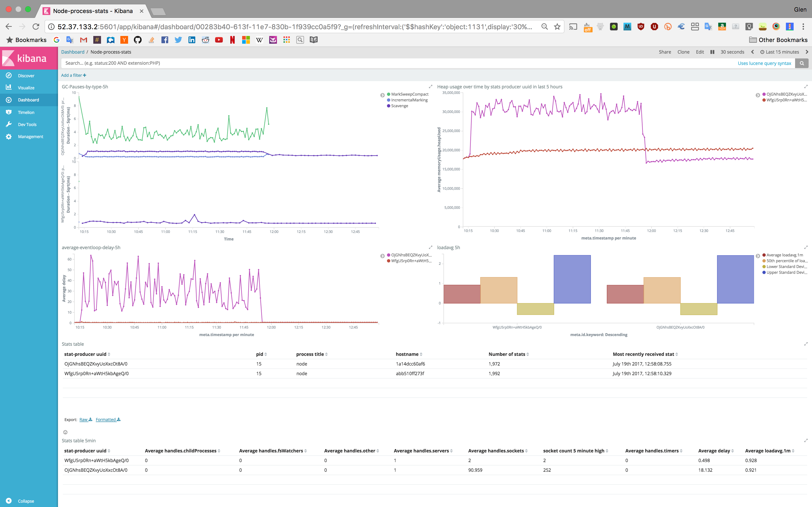
Task: Open Dev Tools in the sidebar
Action: coord(27,124)
